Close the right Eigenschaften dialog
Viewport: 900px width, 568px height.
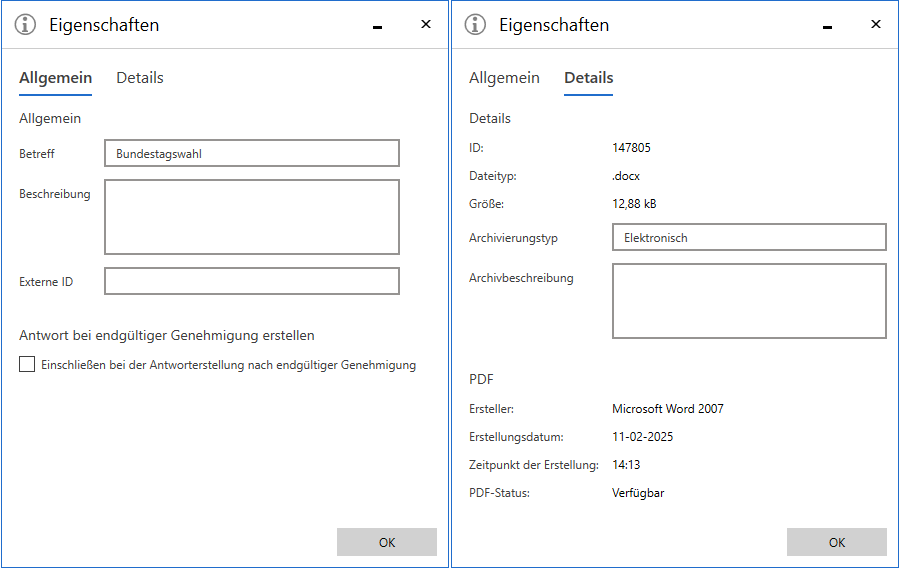876,25
